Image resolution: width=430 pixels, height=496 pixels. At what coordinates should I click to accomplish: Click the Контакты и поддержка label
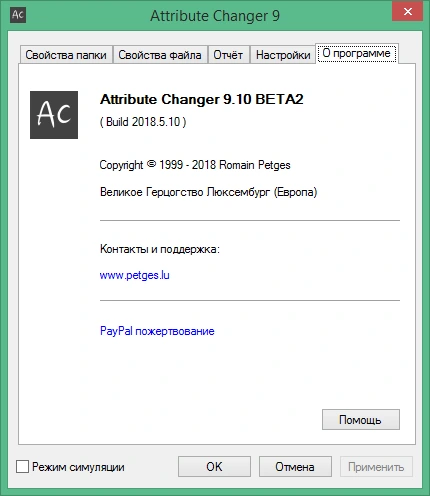160,249
